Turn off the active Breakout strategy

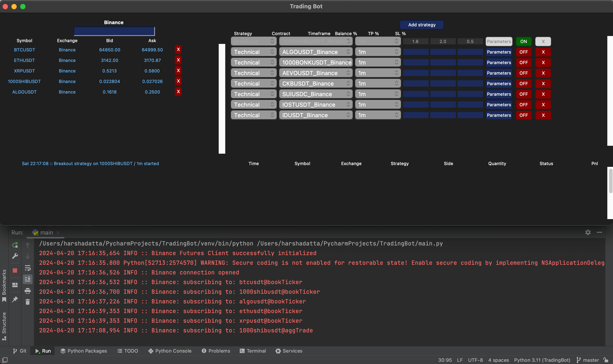(524, 41)
